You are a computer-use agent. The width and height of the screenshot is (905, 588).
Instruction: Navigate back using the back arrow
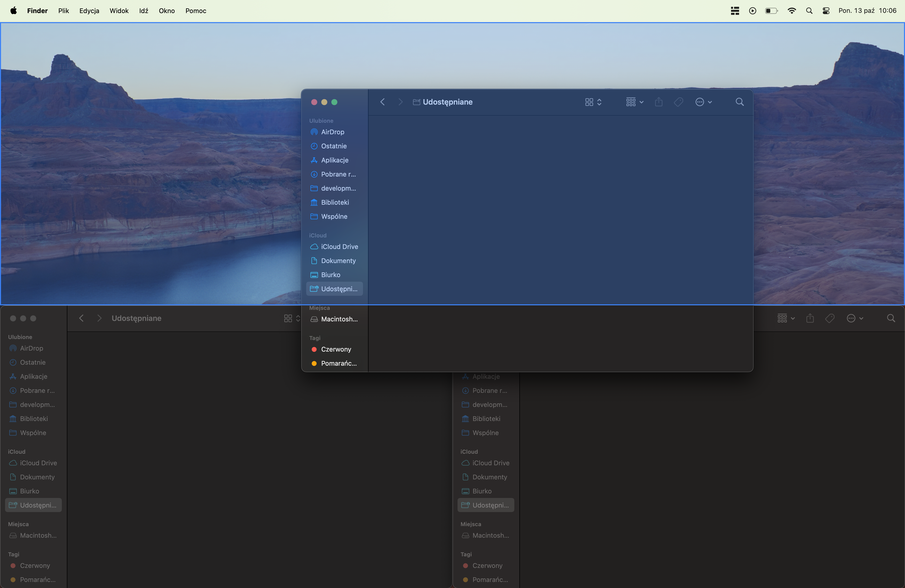click(x=382, y=102)
